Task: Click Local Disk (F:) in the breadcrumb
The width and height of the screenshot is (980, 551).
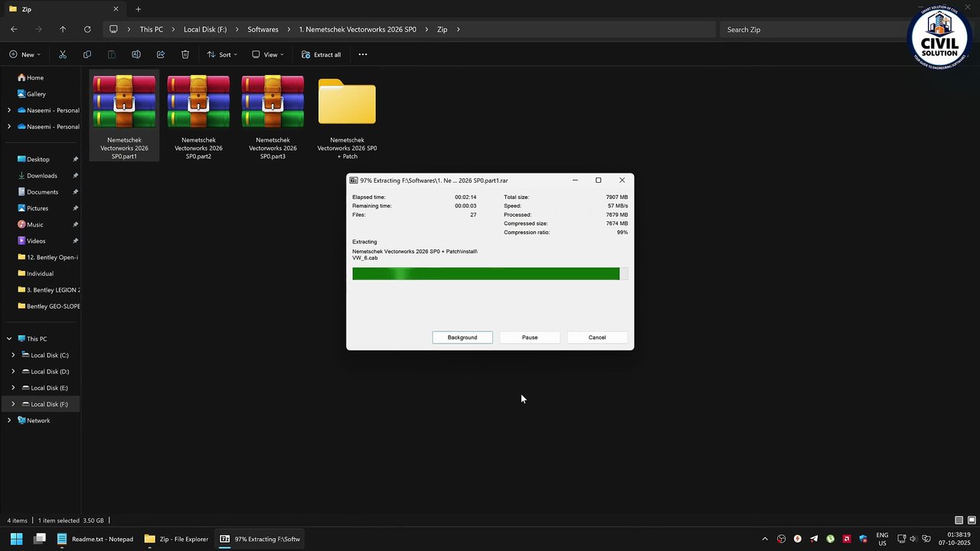Action: point(205,29)
